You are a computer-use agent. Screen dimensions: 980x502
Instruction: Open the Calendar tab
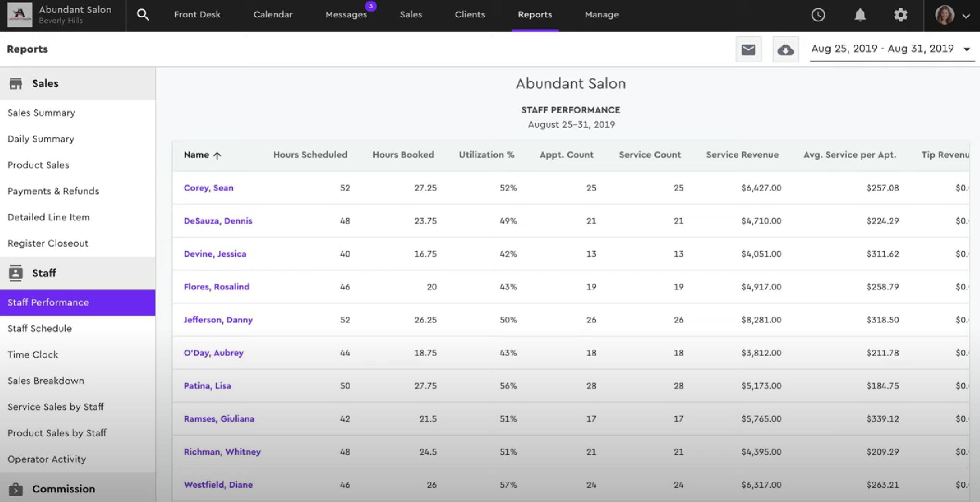point(273,14)
